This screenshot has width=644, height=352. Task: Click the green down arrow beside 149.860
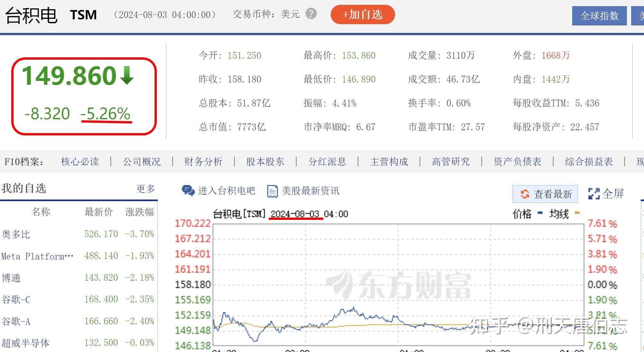(x=127, y=75)
